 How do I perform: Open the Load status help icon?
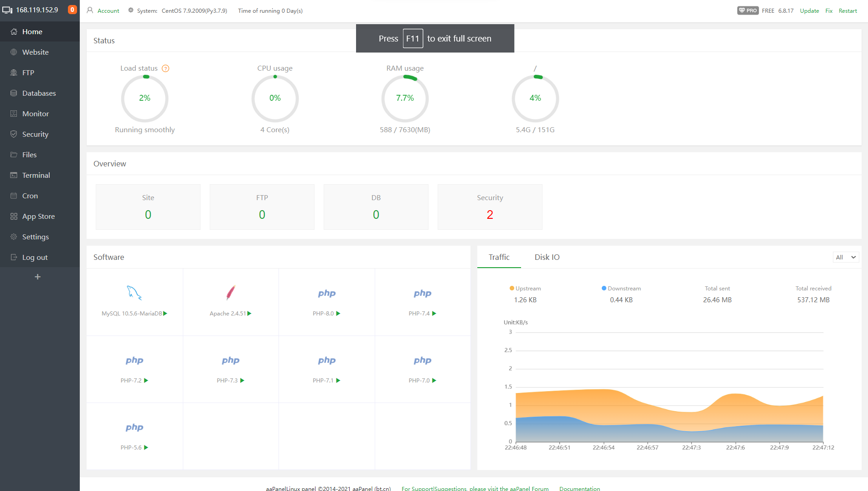[165, 68]
